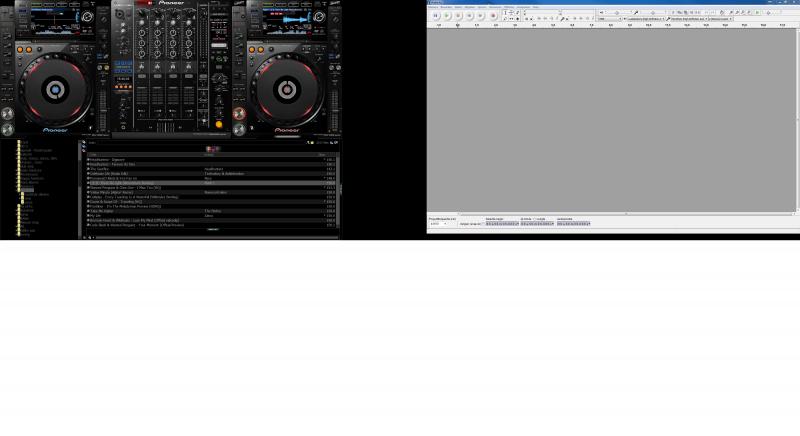Open Audacity's Bearbeiten menu

[446, 7]
